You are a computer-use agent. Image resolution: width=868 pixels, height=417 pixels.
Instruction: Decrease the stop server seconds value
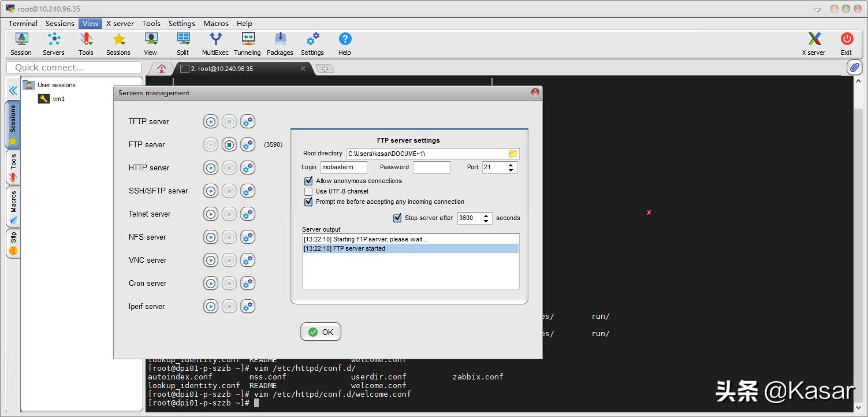click(486, 221)
